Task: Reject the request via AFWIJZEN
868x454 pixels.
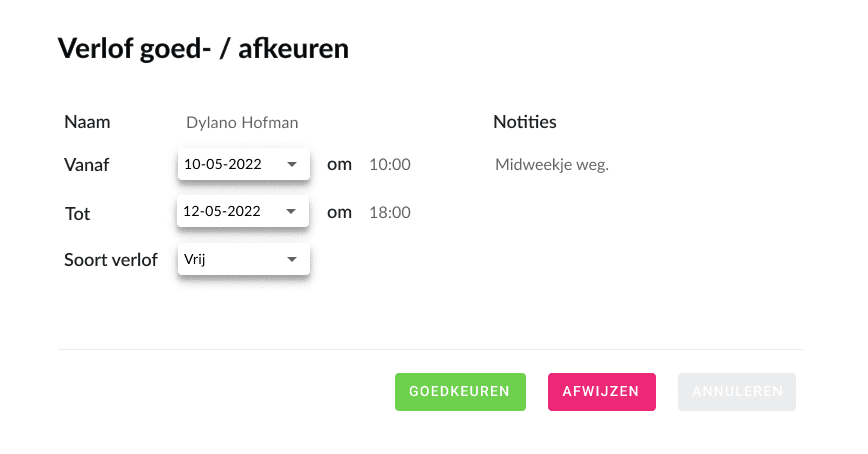Action: tap(601, 392)
